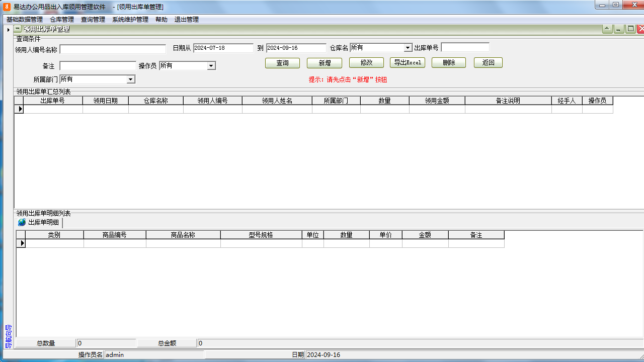Image resolution: width=644 pixels, height=362 pixels.
Task: Click the 新增 button
Action: [x=325, y=63]
